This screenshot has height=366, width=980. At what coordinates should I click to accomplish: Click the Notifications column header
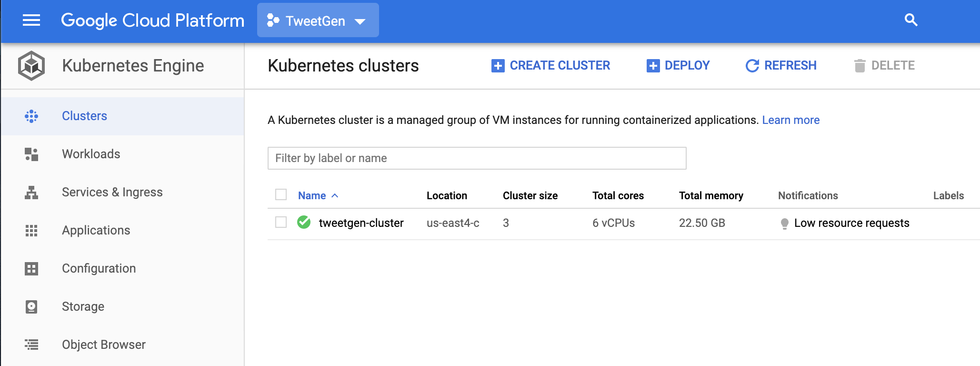(808, 195)
